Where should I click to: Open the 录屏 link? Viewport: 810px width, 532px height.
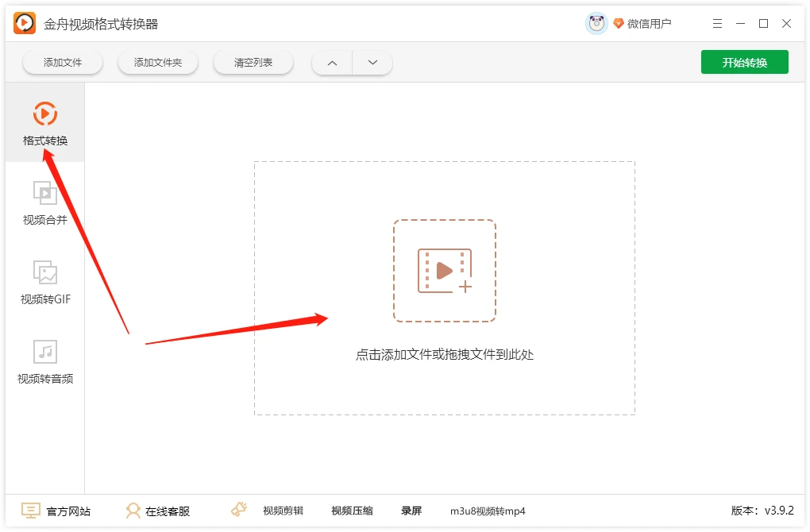click(411, 511)
